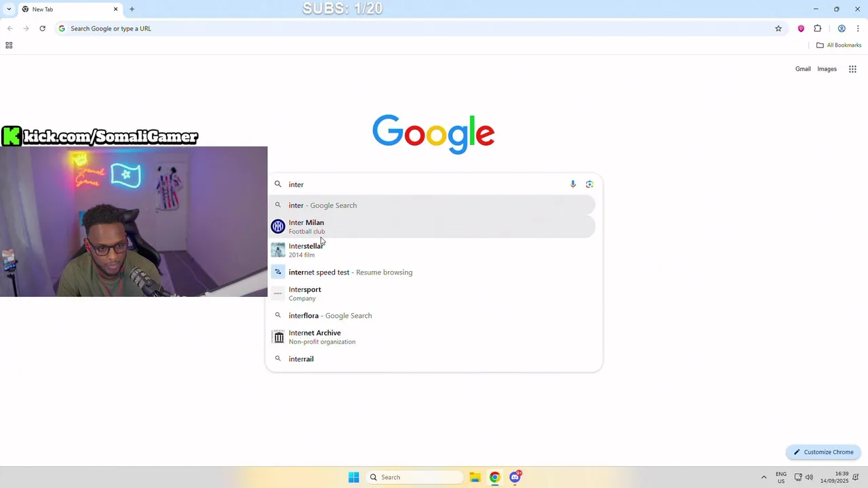Open the purple shield extension icon
Viewport: 868px width, 488px height.
(801, 28)
